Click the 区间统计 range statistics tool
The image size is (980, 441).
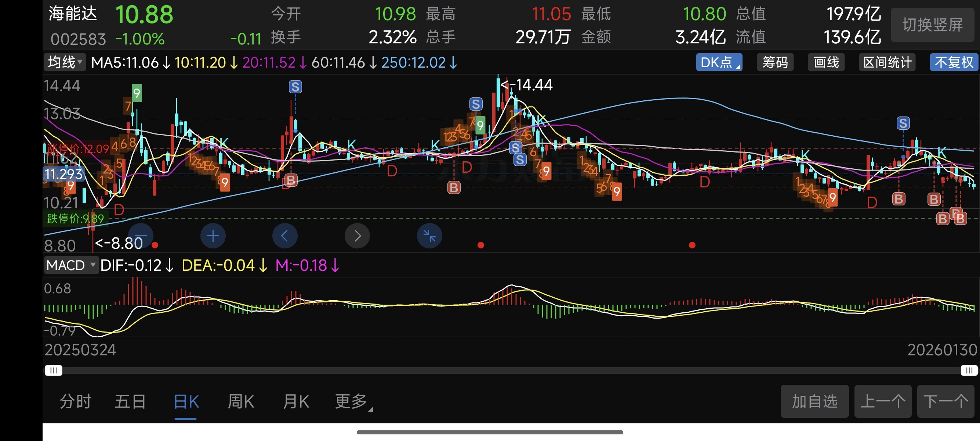click(887, 62)
